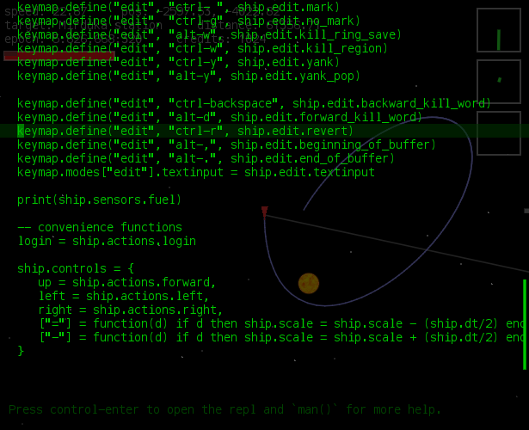Image resolution: width=529 pixels, height=430 pixels.
Task: Click the gray trajectory line toward target
Action: (396, 243)
